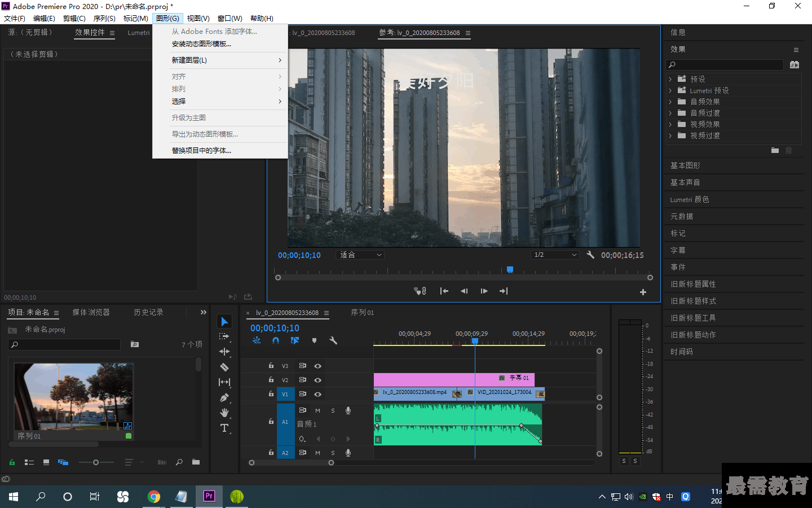Expand the 视频效果 folder
This screenshot has height=508, width=812.
[670, 124]
